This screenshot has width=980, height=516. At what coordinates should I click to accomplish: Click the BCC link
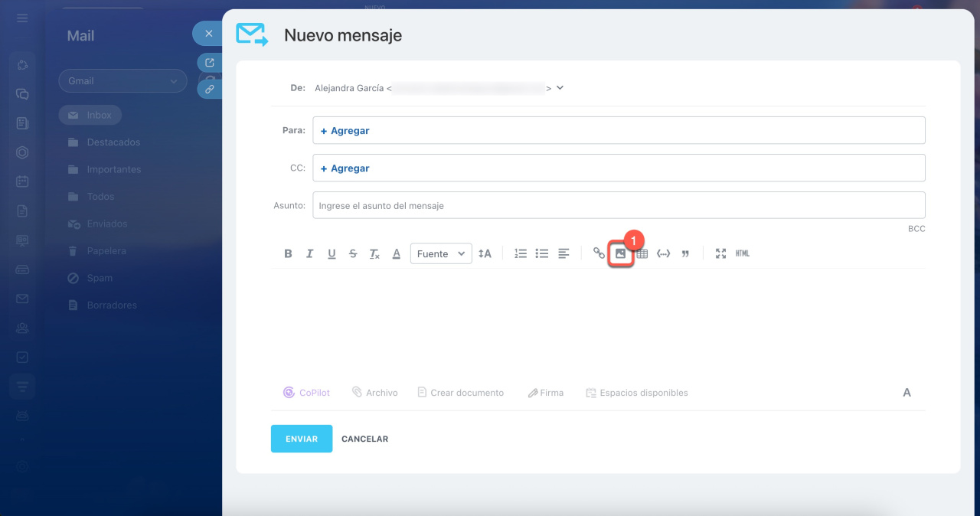pos(916,229)
